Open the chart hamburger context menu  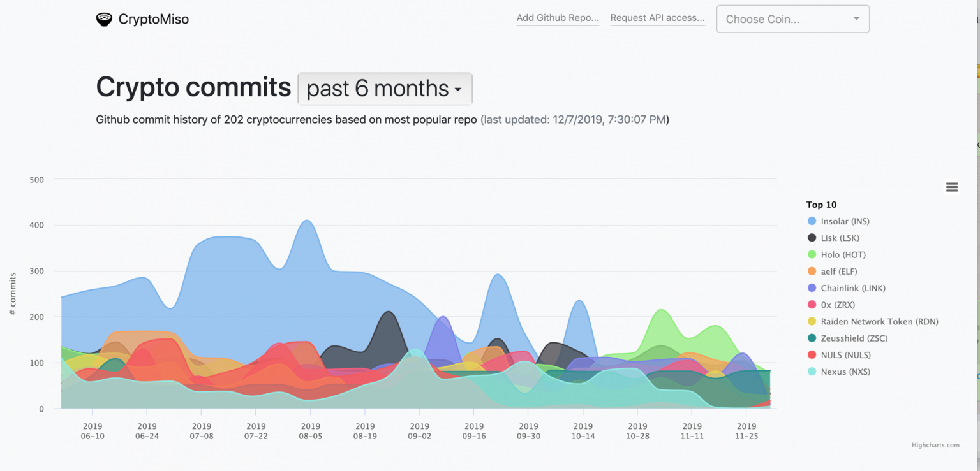click(x=952, y=187)
